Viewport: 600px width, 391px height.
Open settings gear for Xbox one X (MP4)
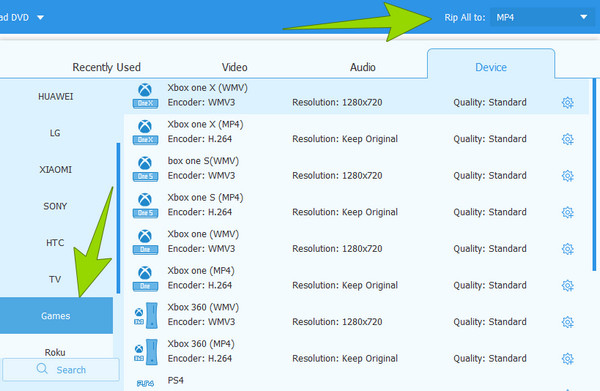coord(567,139)
